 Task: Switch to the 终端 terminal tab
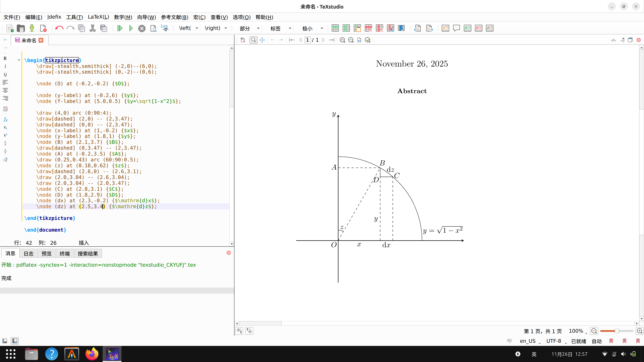65,254
